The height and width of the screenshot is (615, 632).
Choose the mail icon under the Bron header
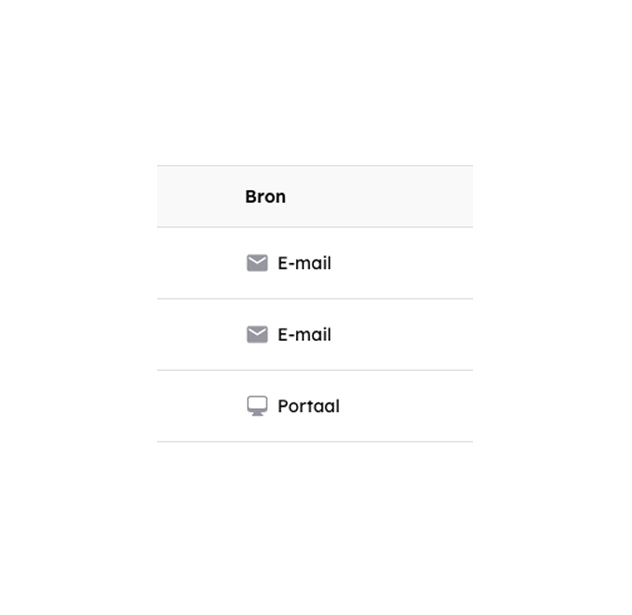(x=257, y=263)
